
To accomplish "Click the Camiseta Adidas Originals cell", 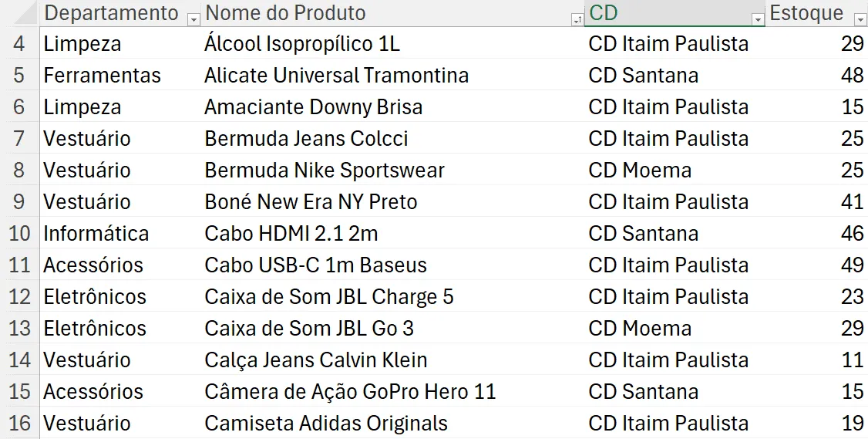I will pos(392,423).
